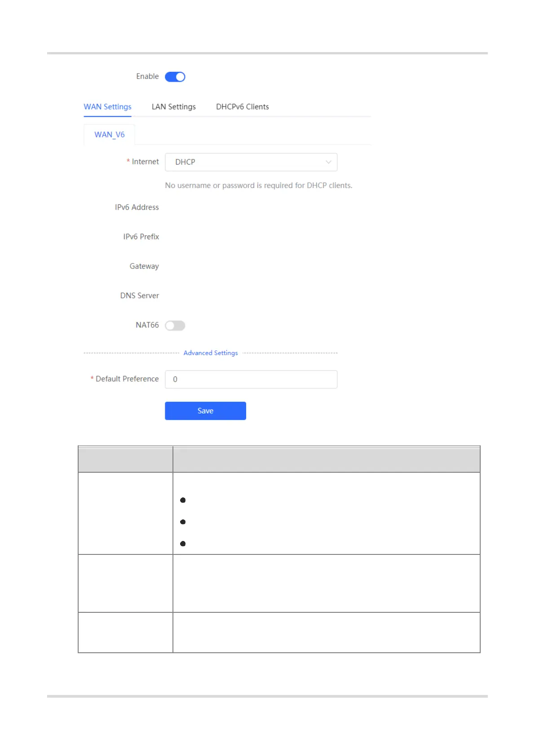Toggle the Enable switch off
The image size is (535, 756).
(x=175, y=77)
